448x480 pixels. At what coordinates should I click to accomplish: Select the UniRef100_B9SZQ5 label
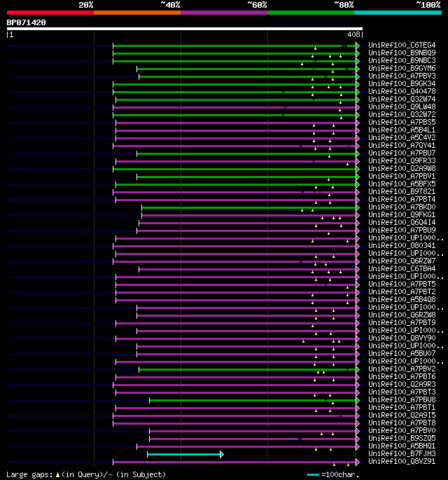[402, 439]
